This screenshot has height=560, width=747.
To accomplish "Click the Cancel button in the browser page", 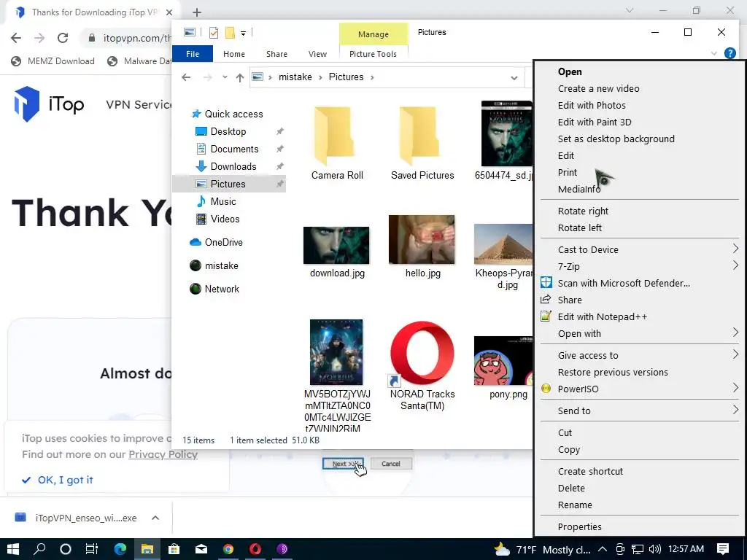I will click(x=391, y=464).
